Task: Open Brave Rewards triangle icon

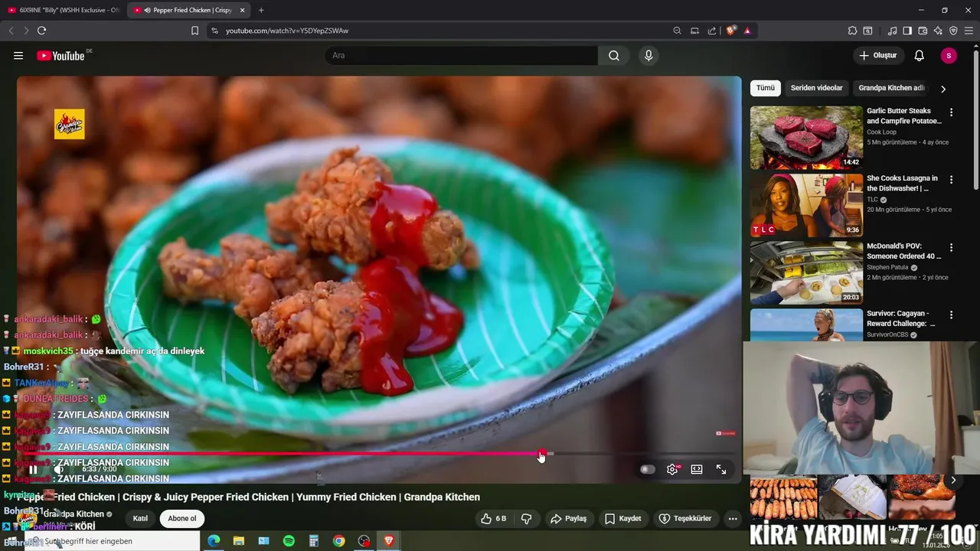Action: pyautogui.click(x=747, y=31)
